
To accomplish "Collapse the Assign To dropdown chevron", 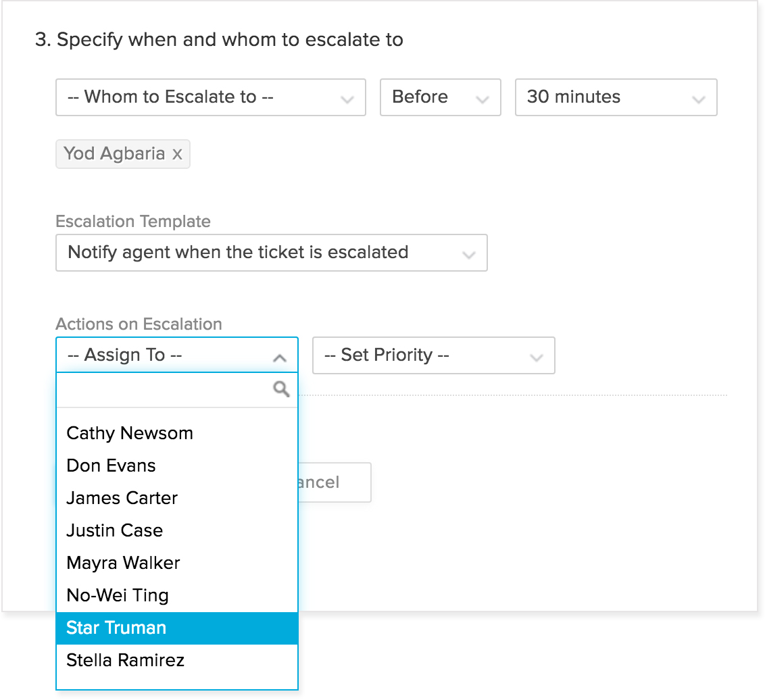I will 279,357.
